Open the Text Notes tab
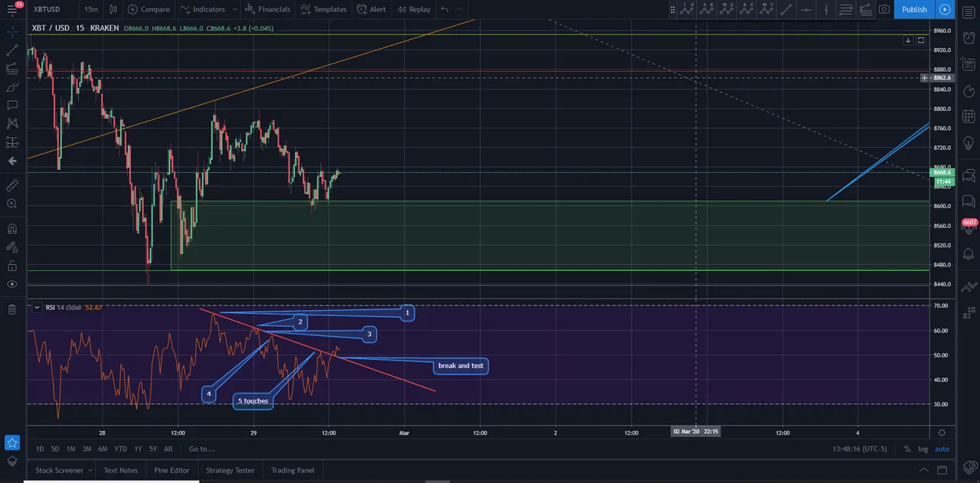This screenshot has width=980, height=483. (121, 470)
